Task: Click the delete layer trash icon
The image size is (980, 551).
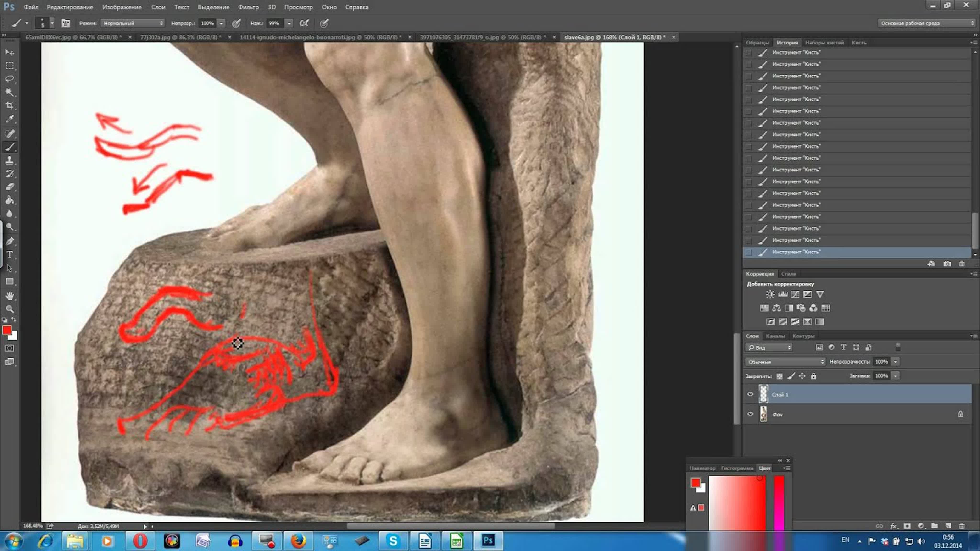Action: pyautogui.click(x=962, y=526)
